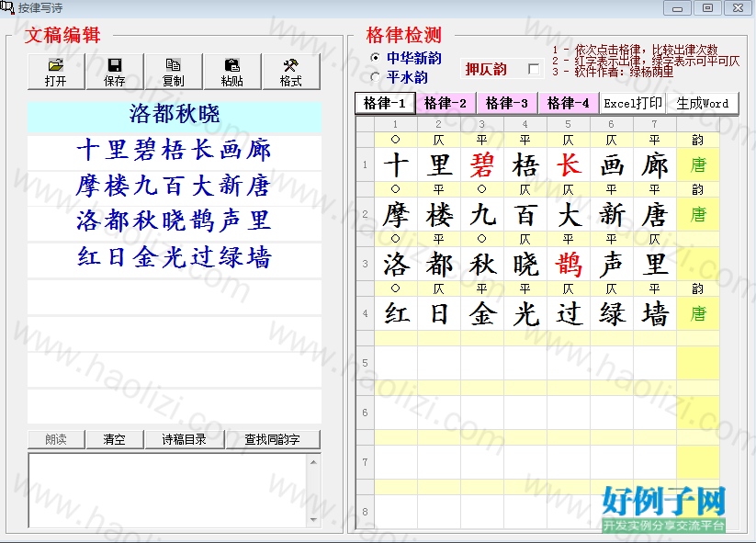The image size is (756, 543).
Task: Switch to 格律-2 tab
Action: pyautogui.click(x=446, y=103)
